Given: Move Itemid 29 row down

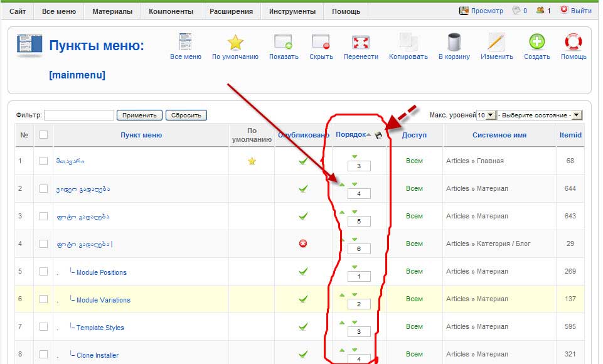Looking at the screenshot, I should point(355,239).
